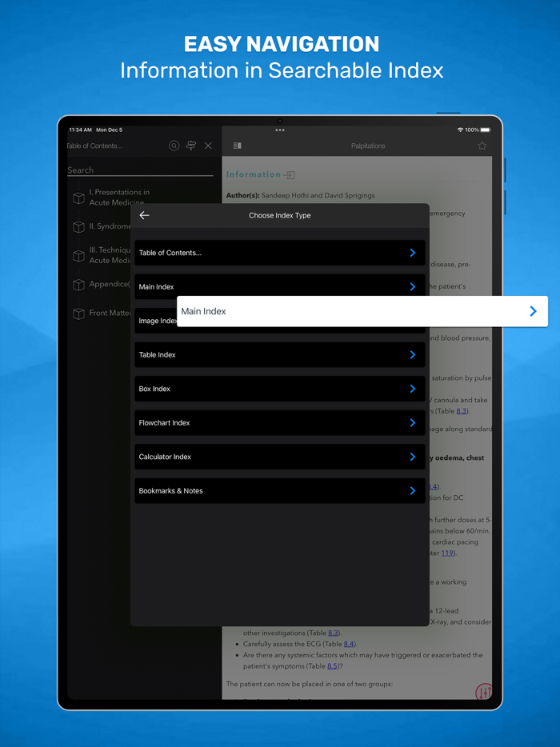Follow the Table 8.4 link near ECG
Viewport: 560px width, 747px height.
tap(349, 644)
